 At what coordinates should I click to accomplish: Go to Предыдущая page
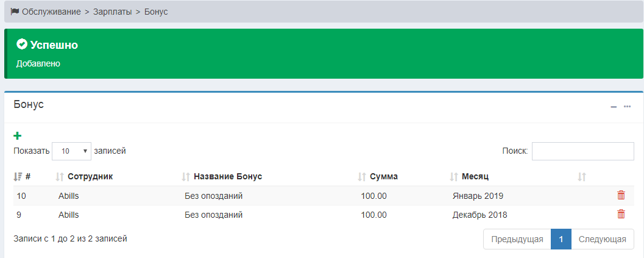click(x=517, y=239)
